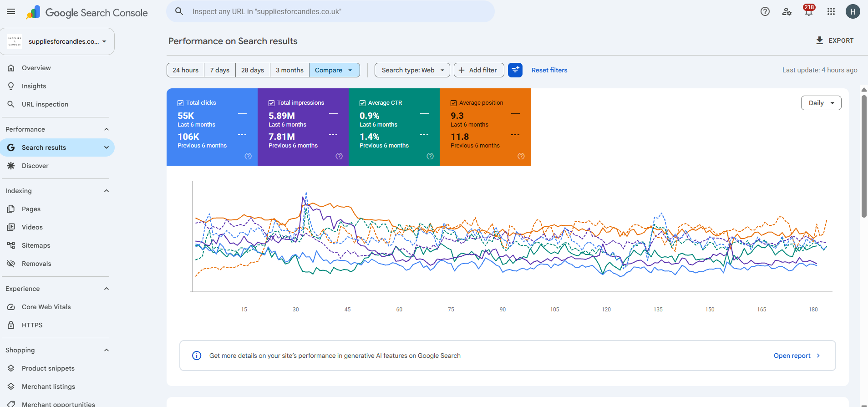
Task: Collapse the Shopping section
Action: pyautogui.click(x=107, y=350)
